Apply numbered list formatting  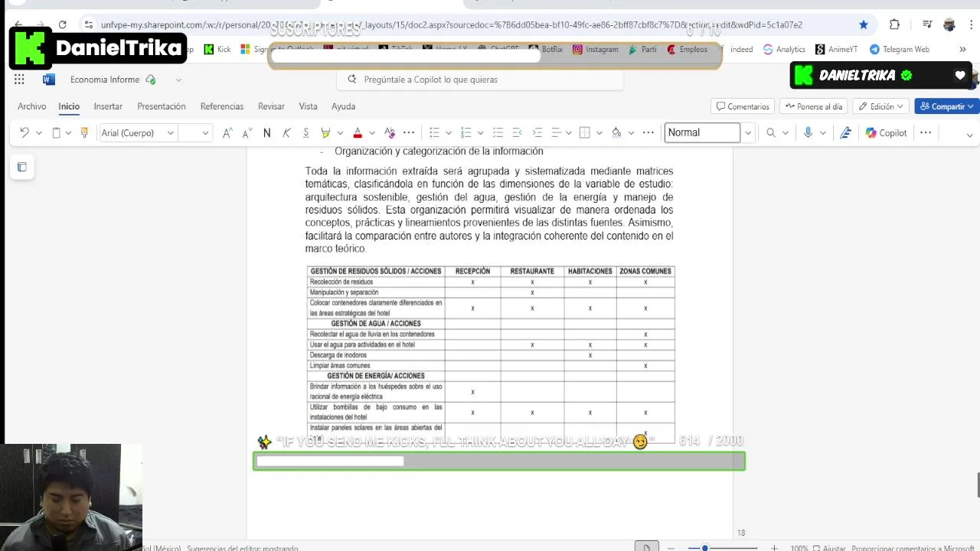465,133
